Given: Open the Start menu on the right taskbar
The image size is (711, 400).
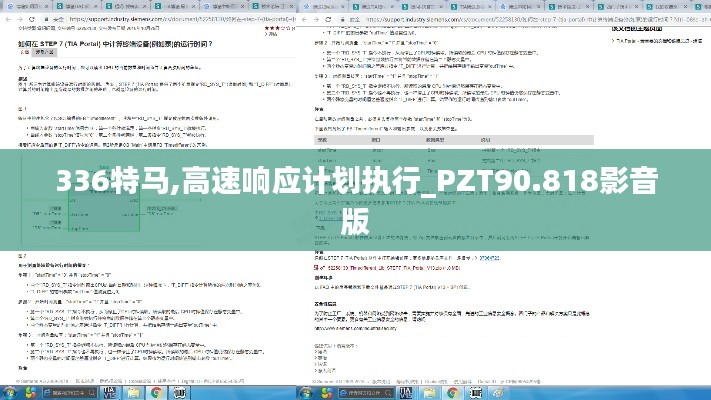Looking at the screenshot, I should (306, 393).
